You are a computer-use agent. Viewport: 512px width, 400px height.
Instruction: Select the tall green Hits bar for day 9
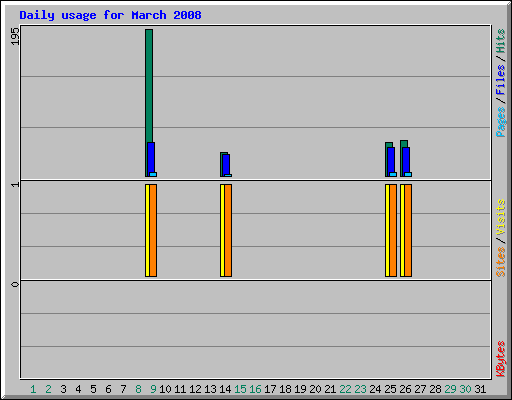click(149, 85)
